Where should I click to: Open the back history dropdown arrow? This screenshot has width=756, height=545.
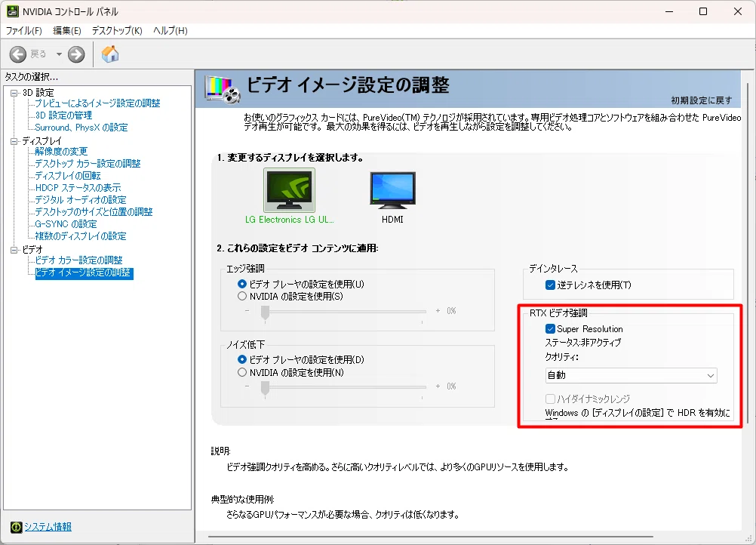[59, 54]
